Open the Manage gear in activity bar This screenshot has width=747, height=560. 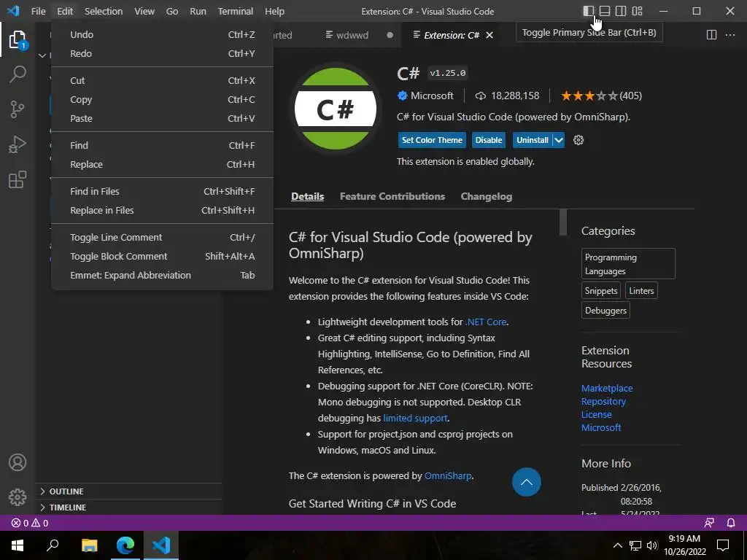click(x=18, y=497)
